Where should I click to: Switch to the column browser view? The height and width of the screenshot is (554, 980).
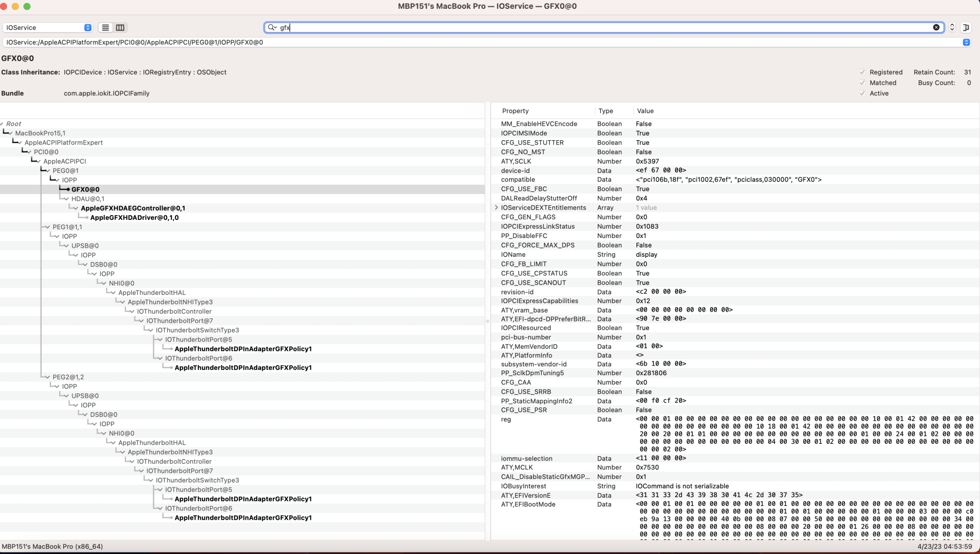120,27
